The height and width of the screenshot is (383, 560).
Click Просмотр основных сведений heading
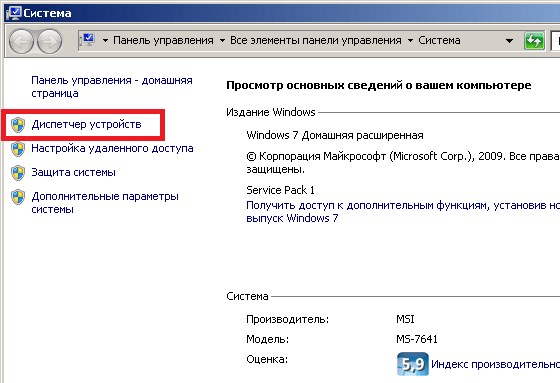pyautogui.click(x=379, y=85)
